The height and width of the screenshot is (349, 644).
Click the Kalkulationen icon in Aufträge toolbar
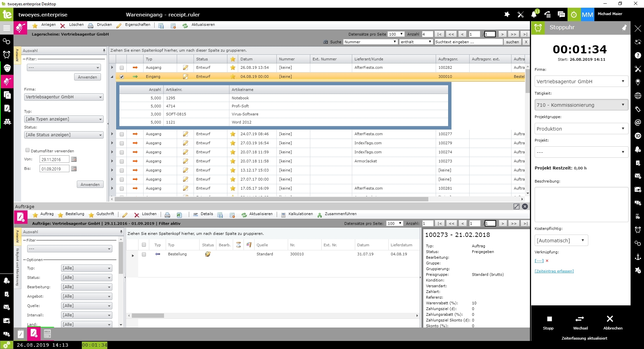coord(283,215)
